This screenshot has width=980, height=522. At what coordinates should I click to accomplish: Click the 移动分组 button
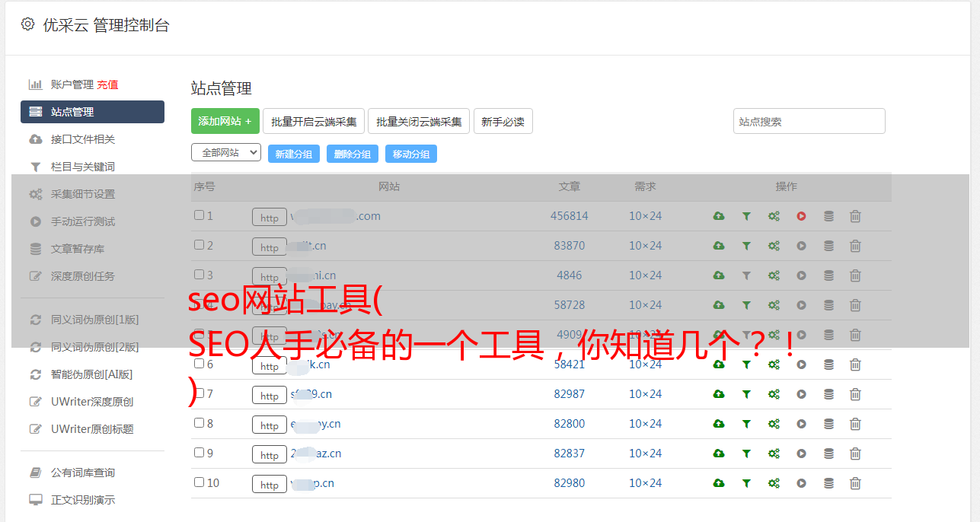(411, 154)
